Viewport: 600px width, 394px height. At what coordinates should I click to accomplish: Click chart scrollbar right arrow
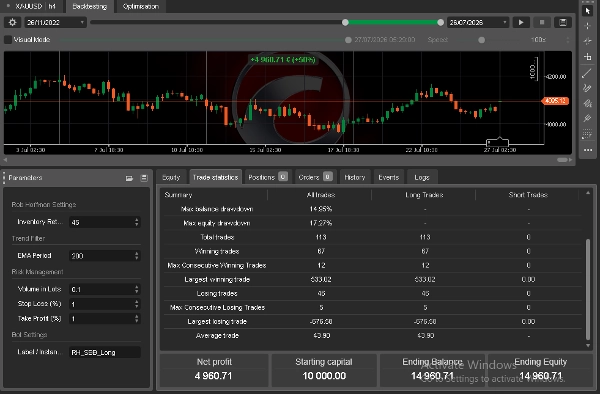click(570, 160)
